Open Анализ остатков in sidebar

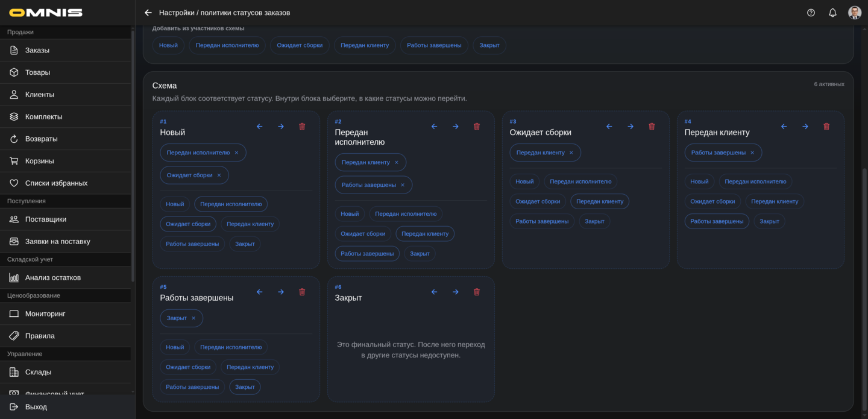pyautogui.click(x=53, y=277)
